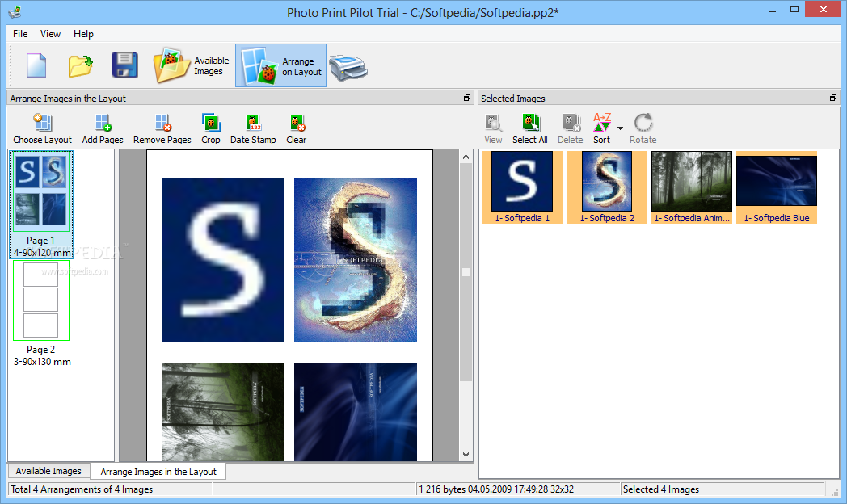Click Remove Pages tool
The width and height of the screenshot is (847, 504).
[x=162, y=129]
